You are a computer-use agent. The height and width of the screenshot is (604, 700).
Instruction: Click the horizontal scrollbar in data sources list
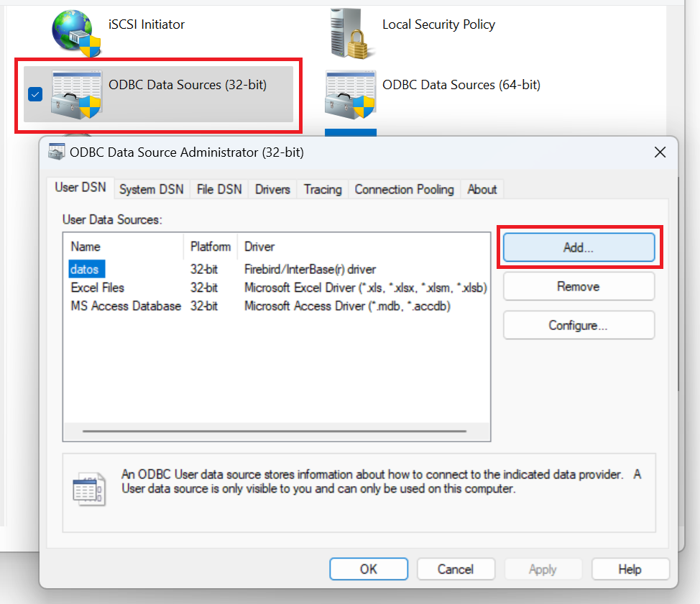[x=275, y=431]
